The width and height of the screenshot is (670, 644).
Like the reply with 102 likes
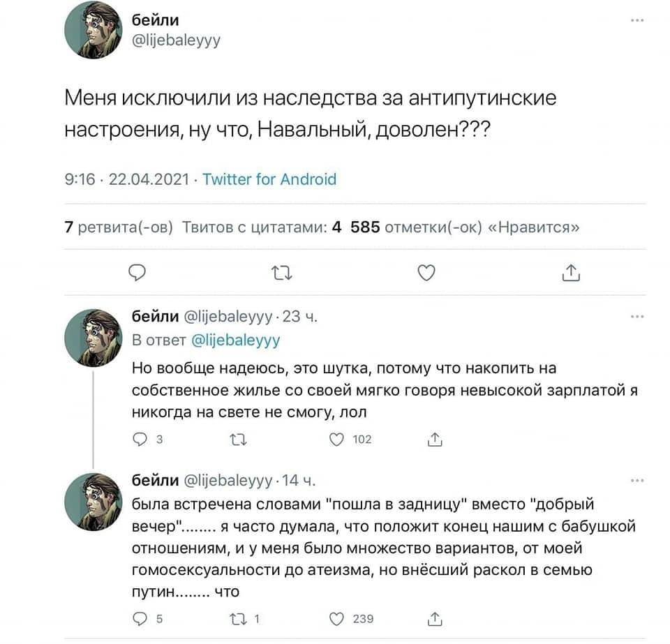[338, 440]
